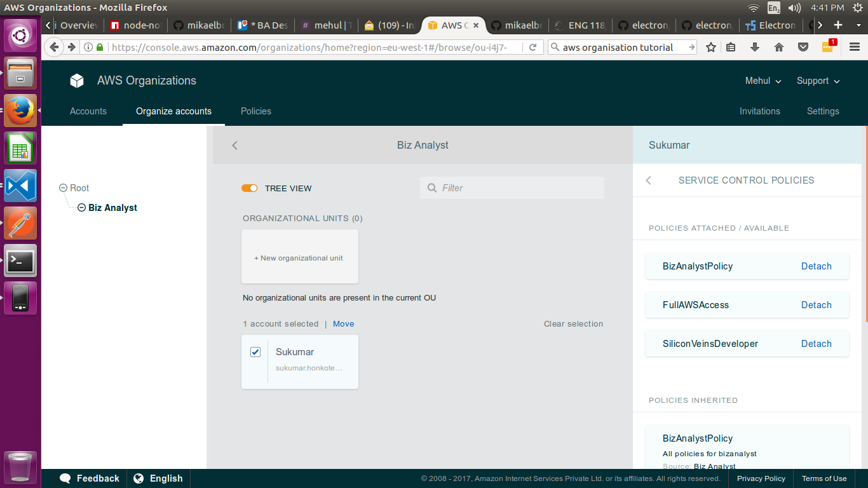Open the keyboard language En indicator
This screenshot has height=488, width=868.
774,8
